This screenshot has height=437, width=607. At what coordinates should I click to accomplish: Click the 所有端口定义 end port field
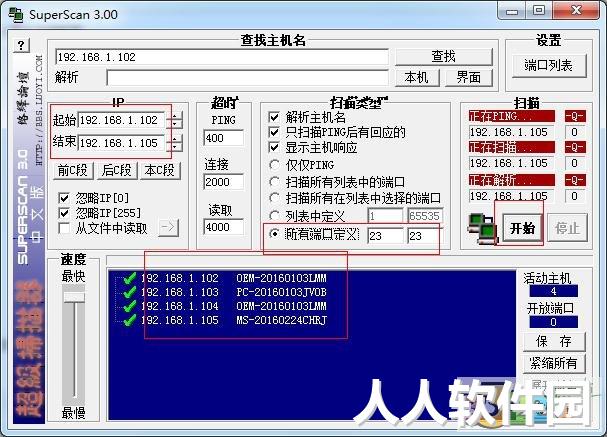click(424, 236)
